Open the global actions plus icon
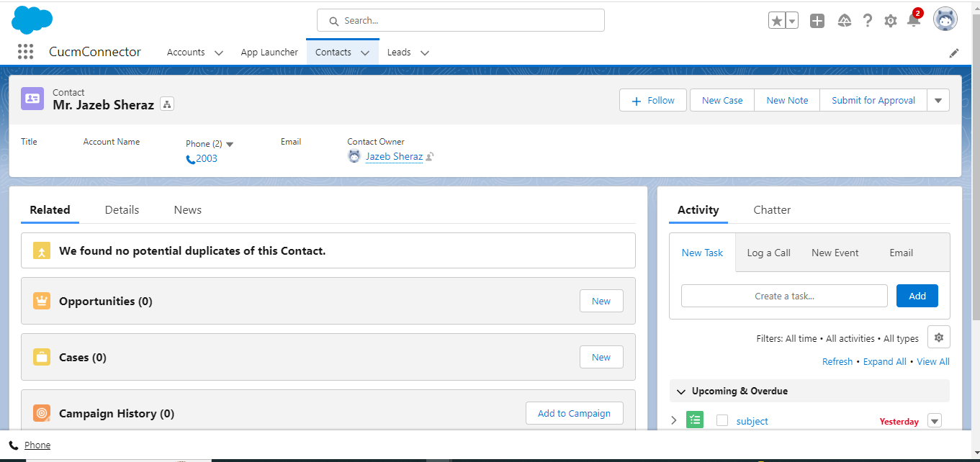 (817, 21)
